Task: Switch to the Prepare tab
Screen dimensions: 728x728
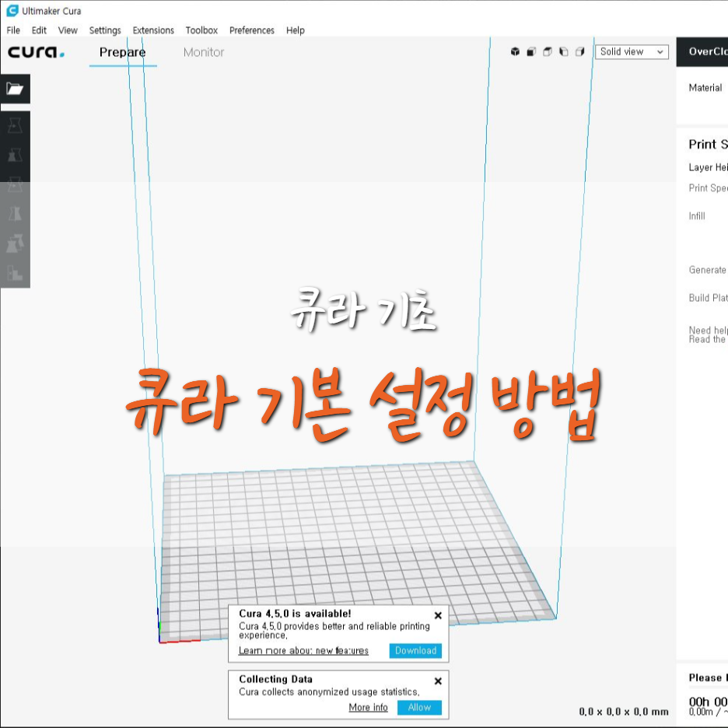Action: (x=123, y=52)
